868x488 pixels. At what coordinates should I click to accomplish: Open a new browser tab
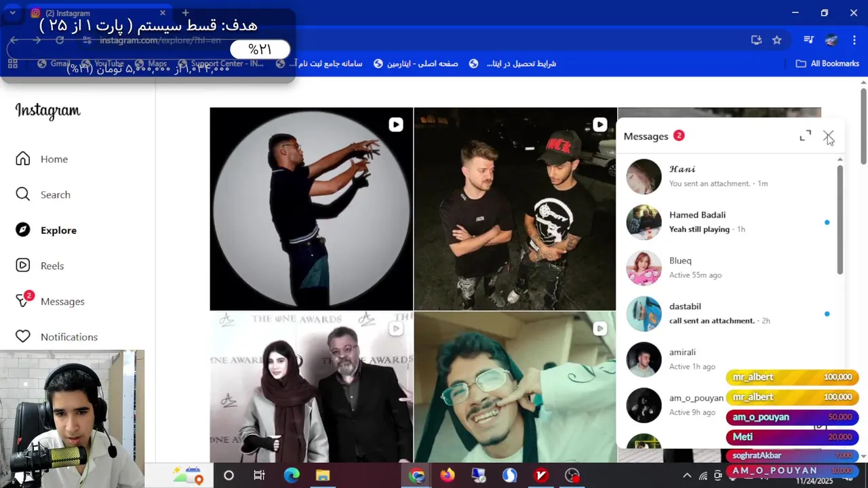tap(185, 13)
